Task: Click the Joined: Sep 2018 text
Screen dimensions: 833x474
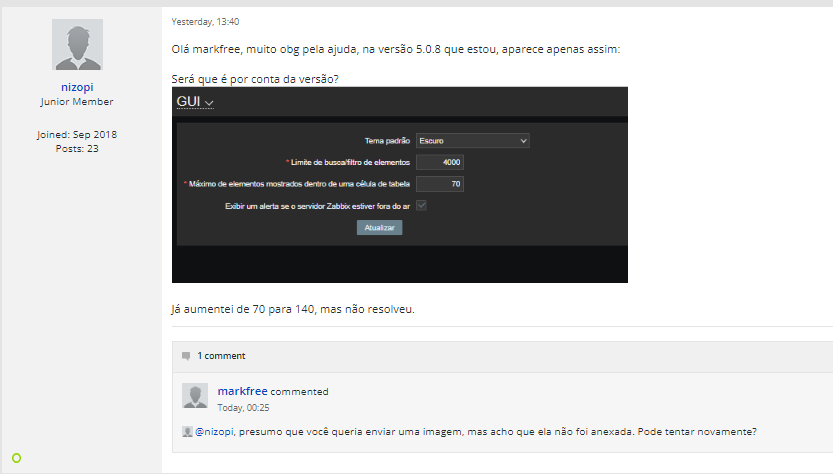Action: (x=77, y=134)
